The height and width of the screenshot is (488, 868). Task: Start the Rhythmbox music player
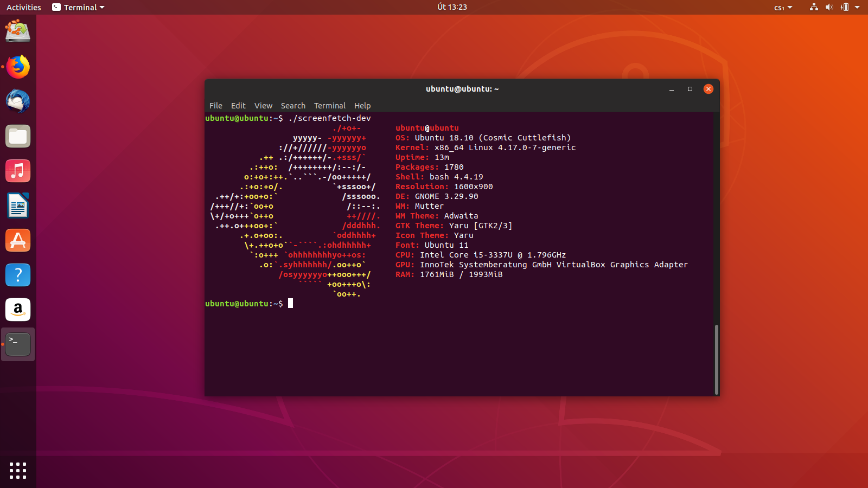(18, 171)
